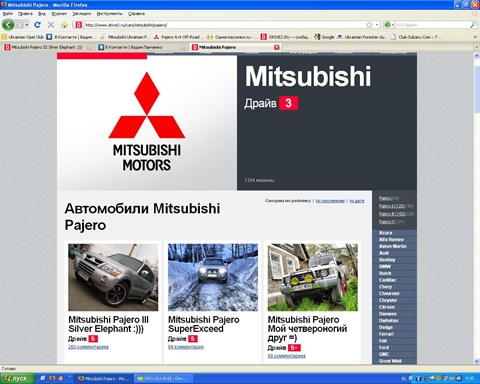The image size is (480, 384).
Task: Open the В Контакте bookmark in toolbar
Action: click(x=71, y=37)
